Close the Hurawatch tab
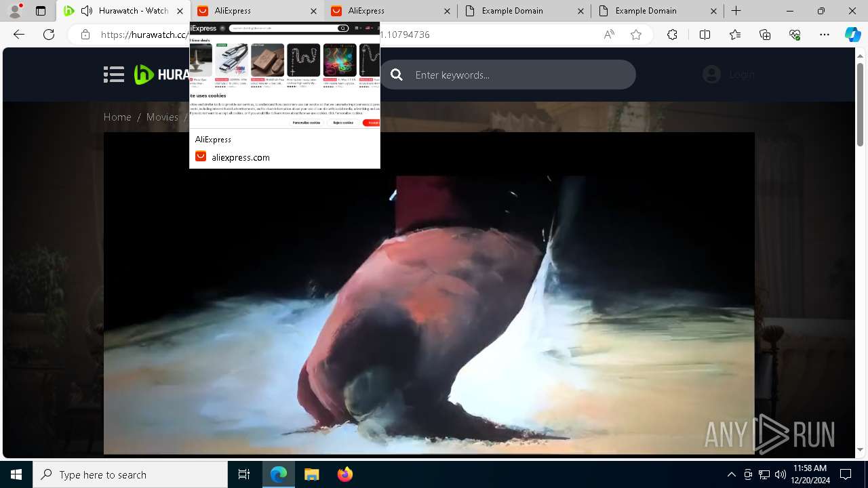 [x=180, y=11]
